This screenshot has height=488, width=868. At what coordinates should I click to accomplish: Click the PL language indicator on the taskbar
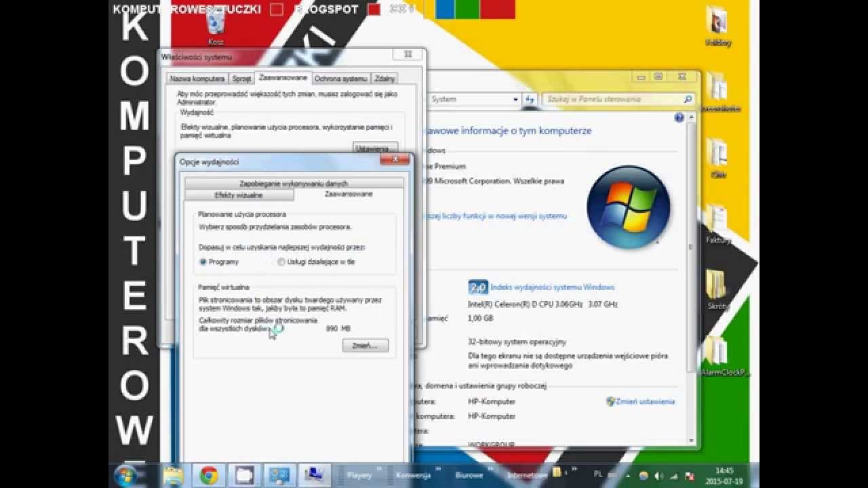598,475
